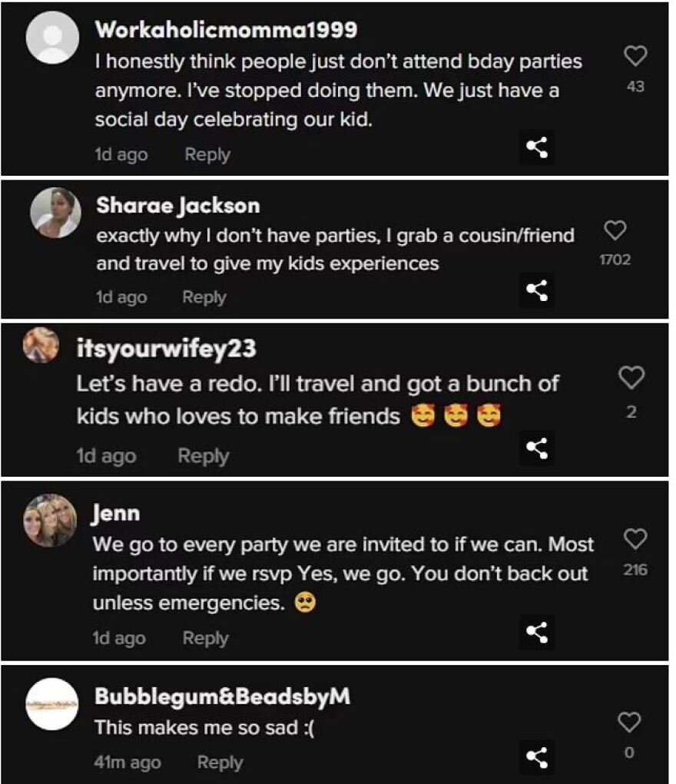Reply to Sharae Jackson's comment

click(204, 297)
